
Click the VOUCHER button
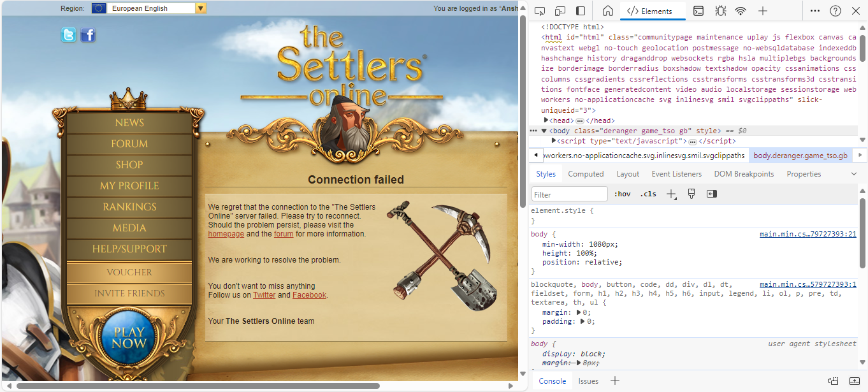pyautogui.click(x=129, y=272)
